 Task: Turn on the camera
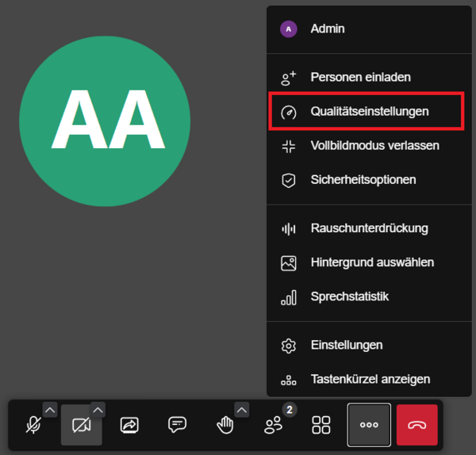point(82,425)
